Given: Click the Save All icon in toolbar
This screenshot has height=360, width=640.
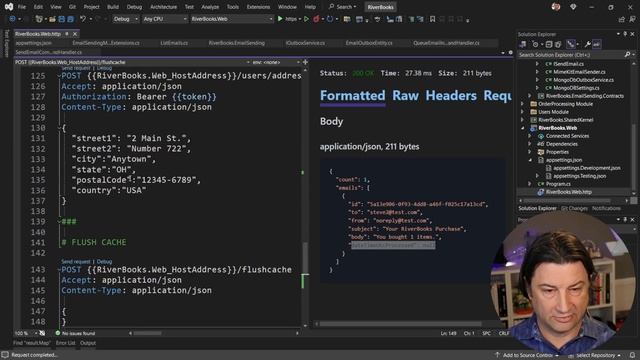Looking at the screenshot, I should tap(71, 19).
